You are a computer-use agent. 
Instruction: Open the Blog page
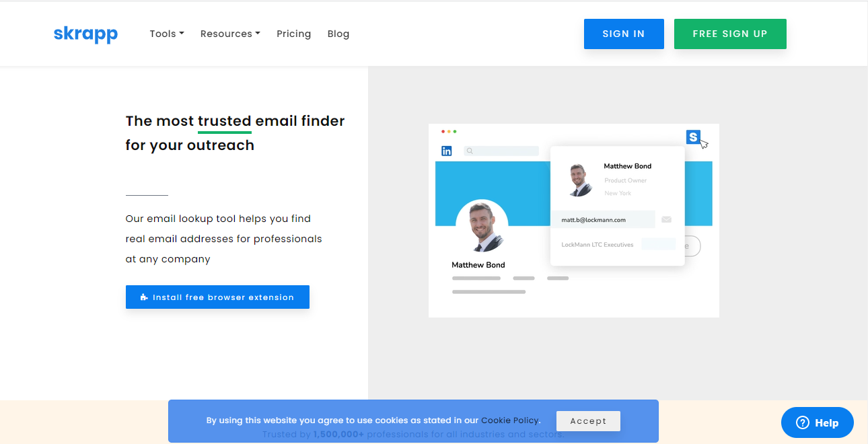point(338,34)
